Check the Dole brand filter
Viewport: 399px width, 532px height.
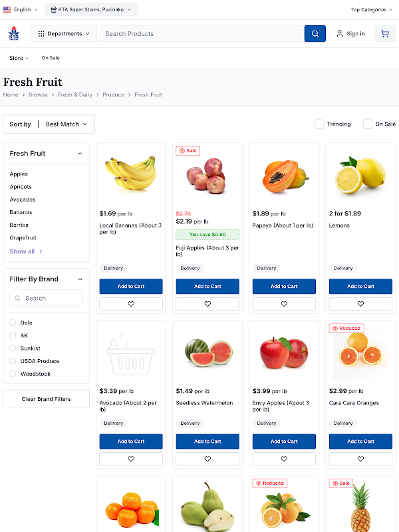tap(13, 323)
